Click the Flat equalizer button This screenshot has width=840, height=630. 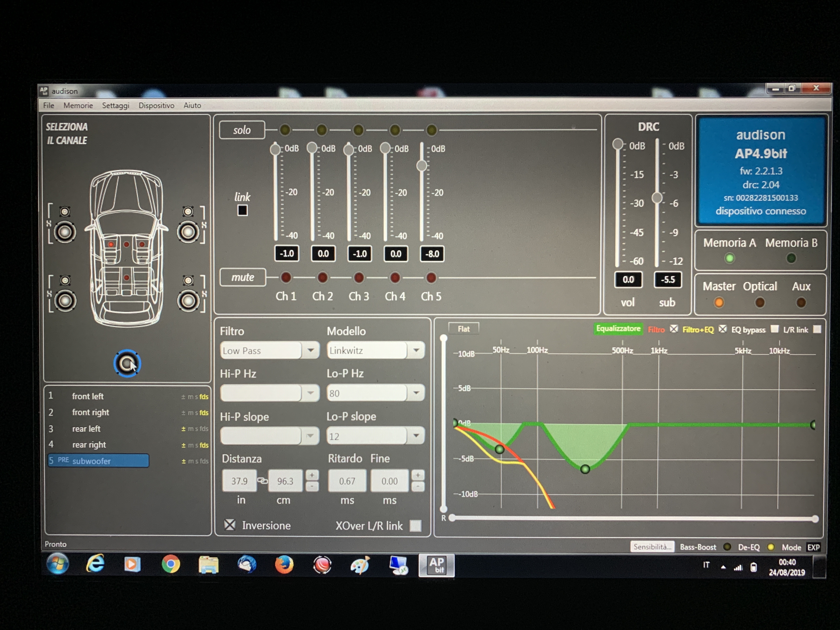pyautogui.click(x=463, y=329)
